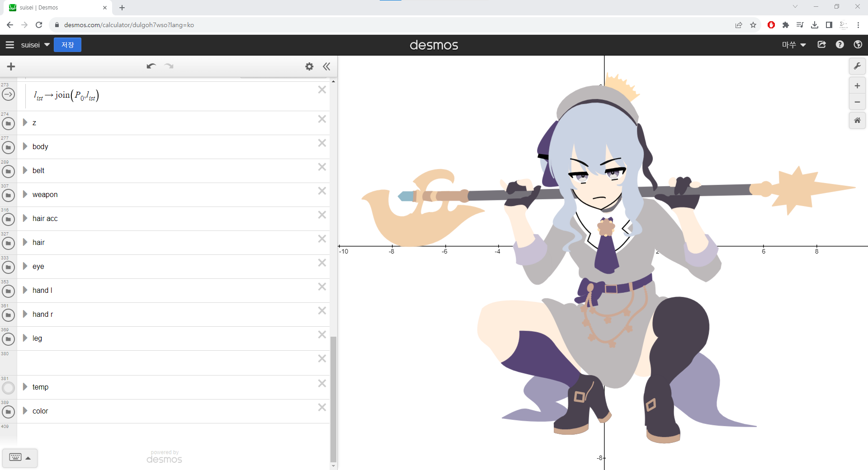Delete the leg folder
The image size is (868, 470).
tap(322, 334)
